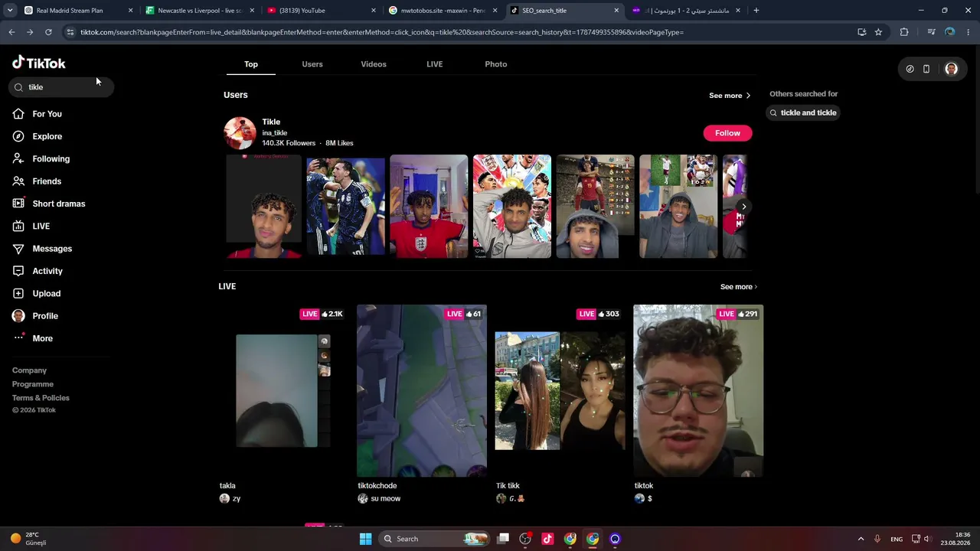The image size is (980, 551).
Task: Open Terms & Policies footer link
Action: click(x=41, y=398)
